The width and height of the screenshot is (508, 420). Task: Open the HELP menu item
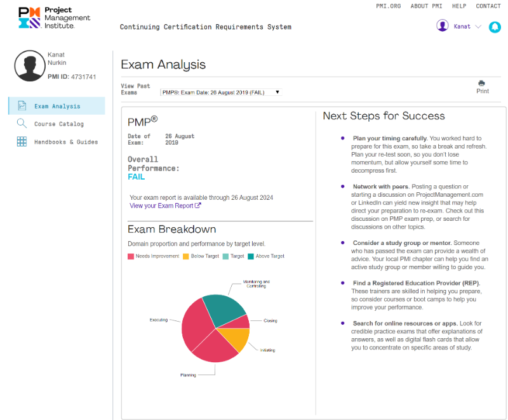coord(459,6)
